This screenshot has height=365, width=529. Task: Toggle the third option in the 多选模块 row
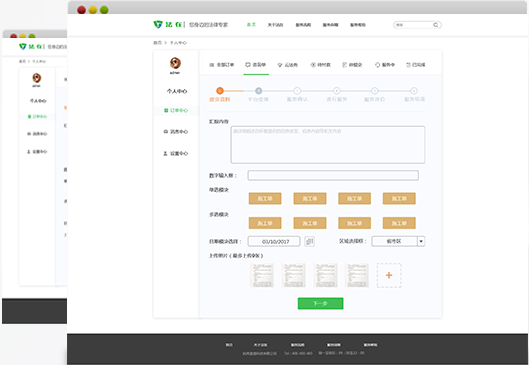point(354,223)
